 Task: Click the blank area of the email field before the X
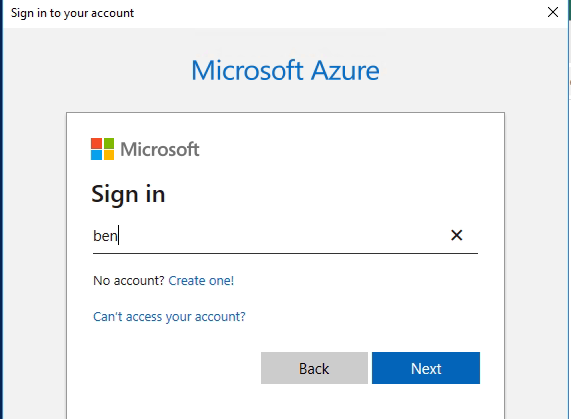pyautogui.click(x=284, y=236)
